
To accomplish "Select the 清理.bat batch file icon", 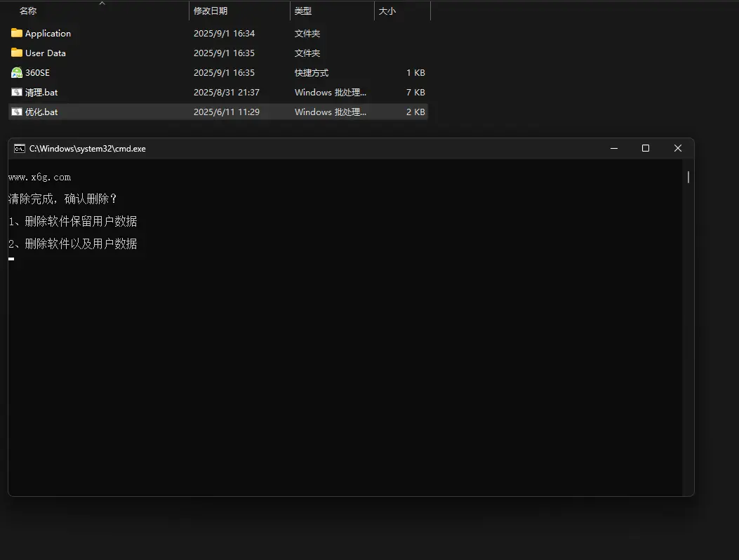I will 17,92.
